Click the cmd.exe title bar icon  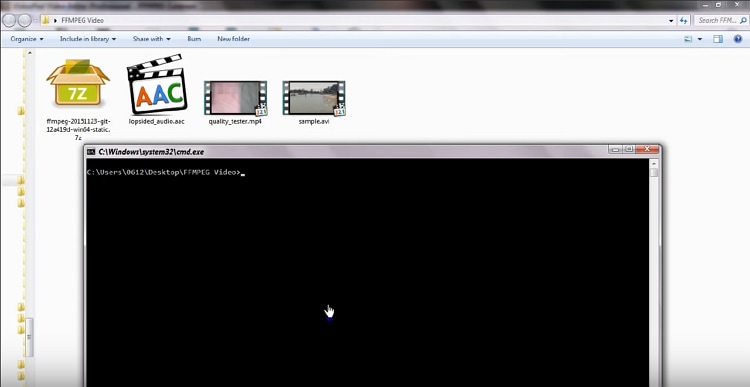[91, 152]
